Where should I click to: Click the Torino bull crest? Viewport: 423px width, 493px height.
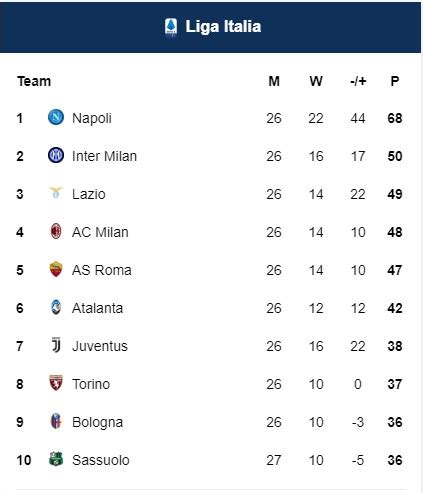(56, 383)
